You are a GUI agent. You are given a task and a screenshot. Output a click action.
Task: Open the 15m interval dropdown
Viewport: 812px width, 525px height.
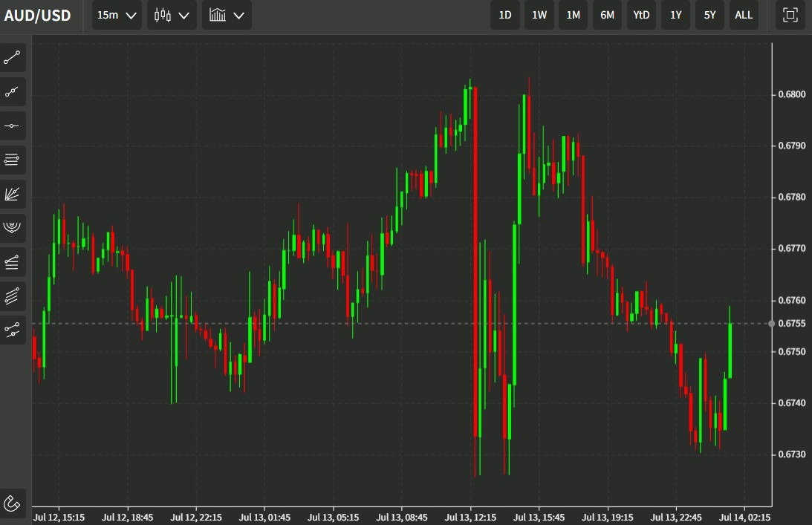point(117,15)
